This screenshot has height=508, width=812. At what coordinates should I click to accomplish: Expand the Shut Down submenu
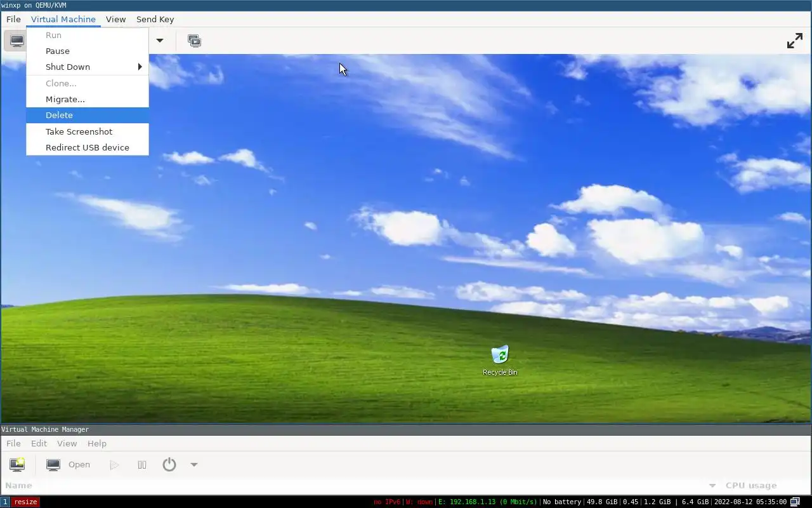pyautogui.click(x=88, y=67)
